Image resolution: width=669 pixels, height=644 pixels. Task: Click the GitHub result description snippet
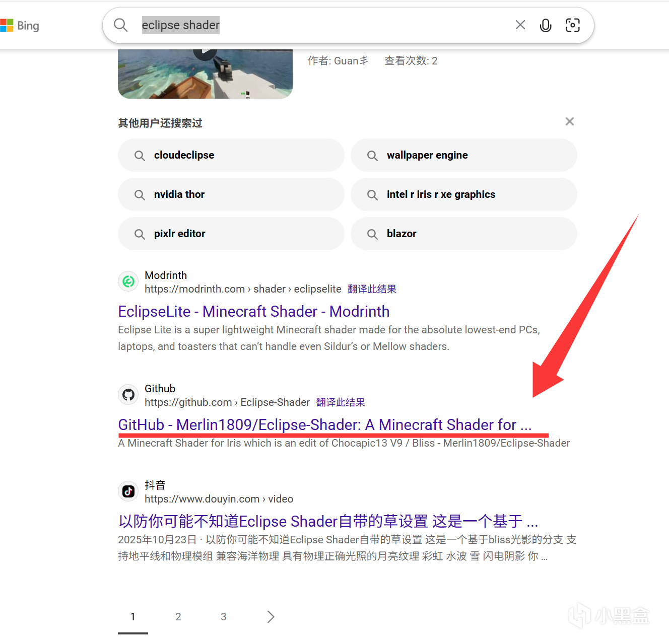coord(344,443)
